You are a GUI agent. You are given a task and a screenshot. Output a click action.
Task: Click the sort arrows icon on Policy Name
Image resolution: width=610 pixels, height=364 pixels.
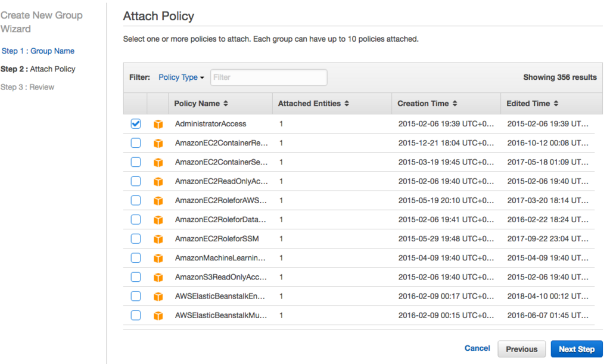226,104
